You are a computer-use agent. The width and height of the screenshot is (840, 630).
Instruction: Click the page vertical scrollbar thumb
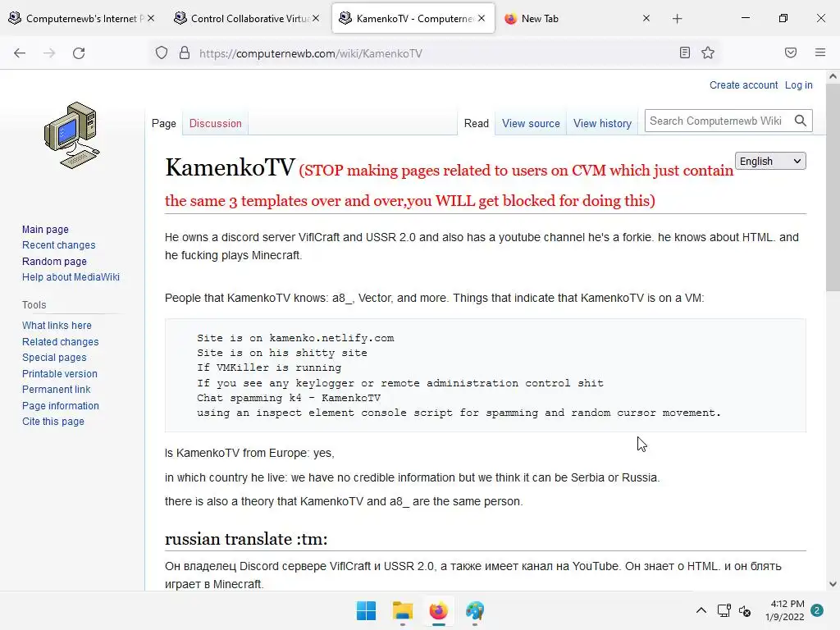pos(833,188)
